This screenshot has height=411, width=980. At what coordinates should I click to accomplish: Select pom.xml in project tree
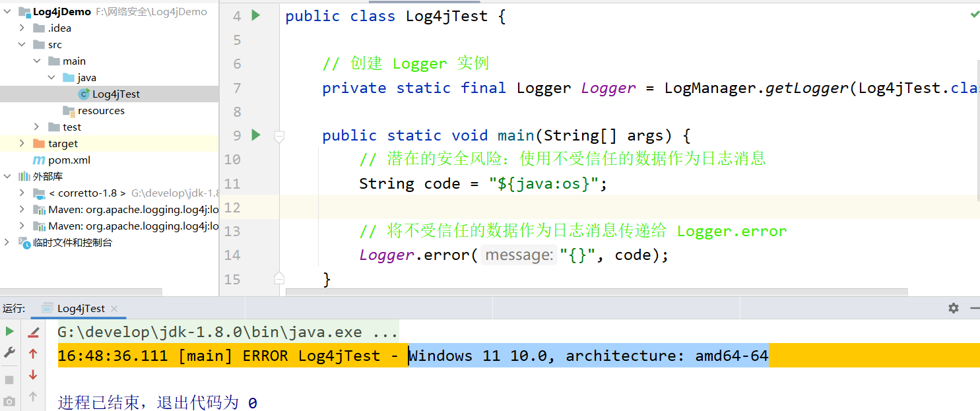(69, 160)
